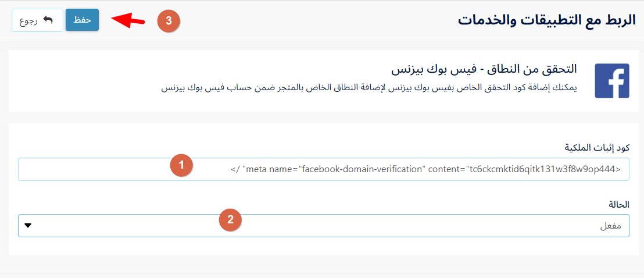
Task: Click the Facebook logo icon
Action: (x=612, y=81)
